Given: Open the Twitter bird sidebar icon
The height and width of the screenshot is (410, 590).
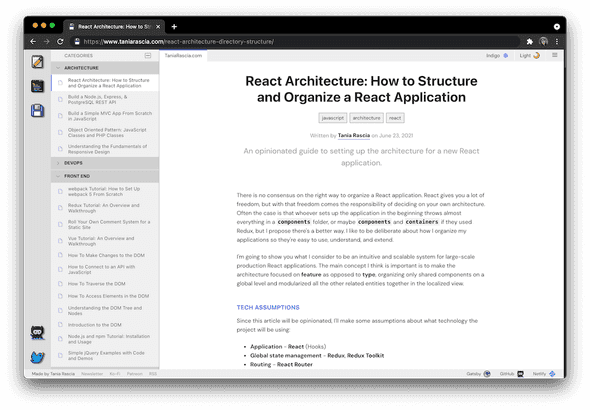Looking at the screenshot, I should [37, 357].
